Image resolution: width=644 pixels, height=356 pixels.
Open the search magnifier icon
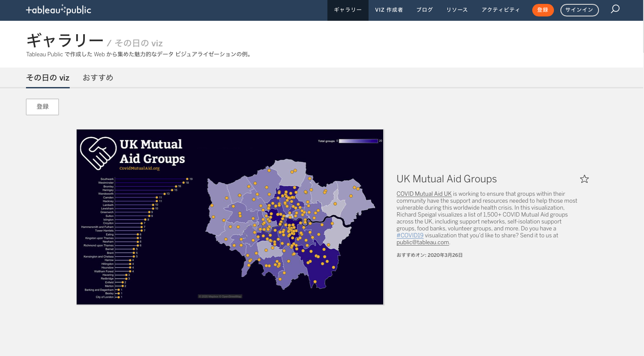[x=615, y=9]
